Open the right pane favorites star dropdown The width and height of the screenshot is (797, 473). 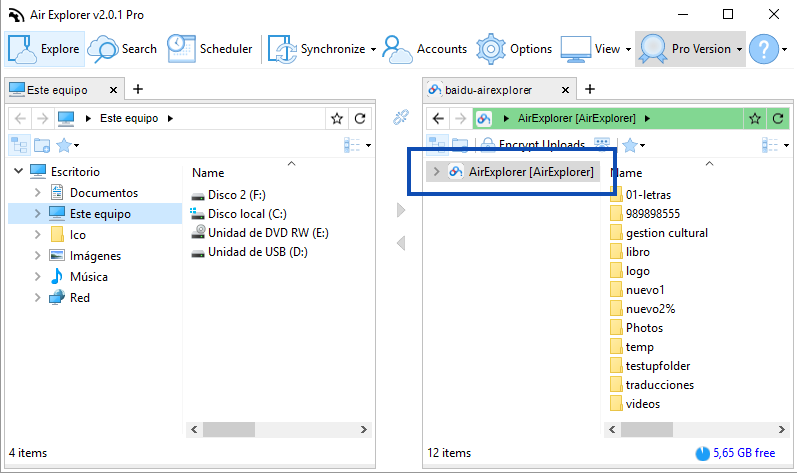point(633,145)
